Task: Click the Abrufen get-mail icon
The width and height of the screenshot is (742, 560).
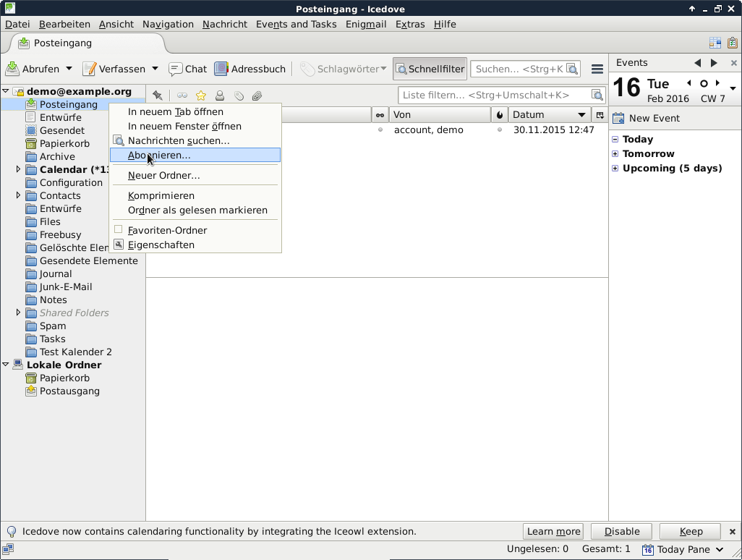Action: point(12,69)
